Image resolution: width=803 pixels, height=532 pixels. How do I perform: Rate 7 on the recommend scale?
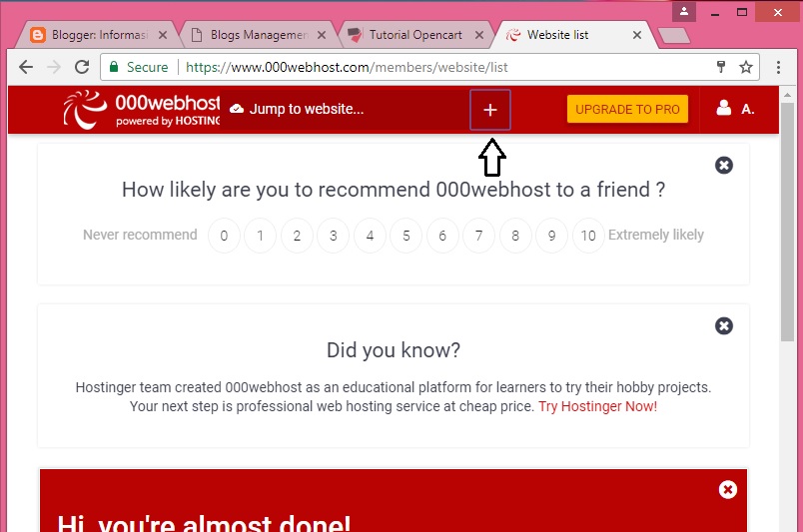(x=478, y=236)
